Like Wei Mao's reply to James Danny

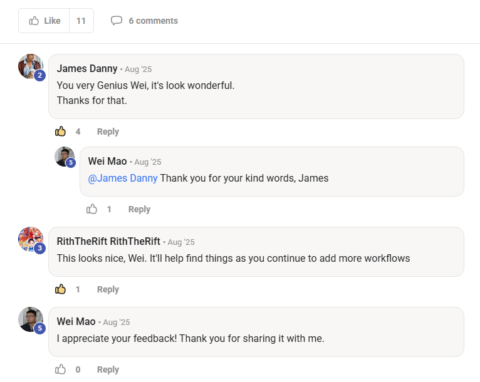[x=92, y=209]
